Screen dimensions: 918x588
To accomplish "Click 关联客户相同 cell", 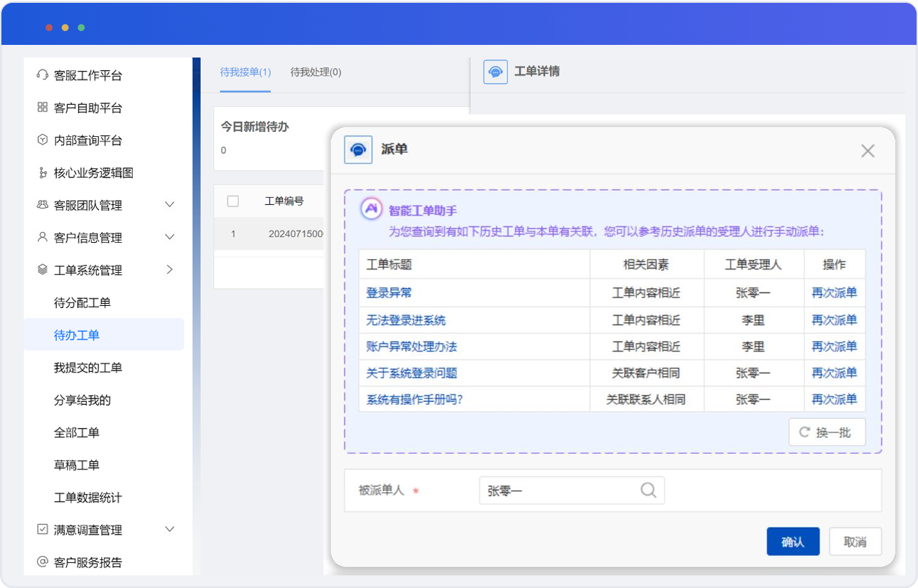I will (x=646, y=373).
